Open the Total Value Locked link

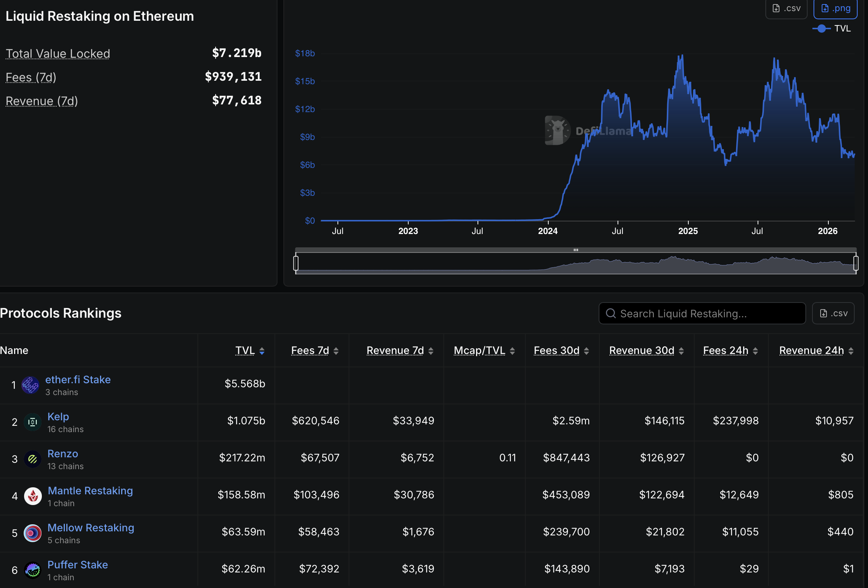tap(57, 53)
